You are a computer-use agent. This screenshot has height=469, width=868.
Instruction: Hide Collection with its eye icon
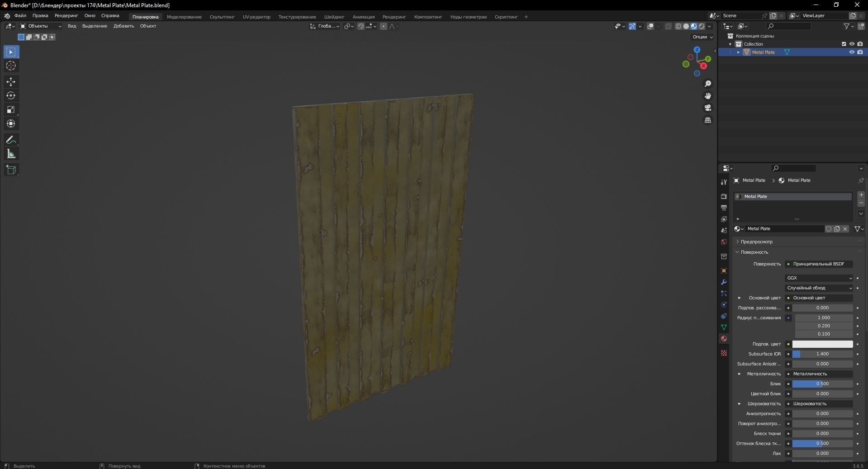point(852,44)
